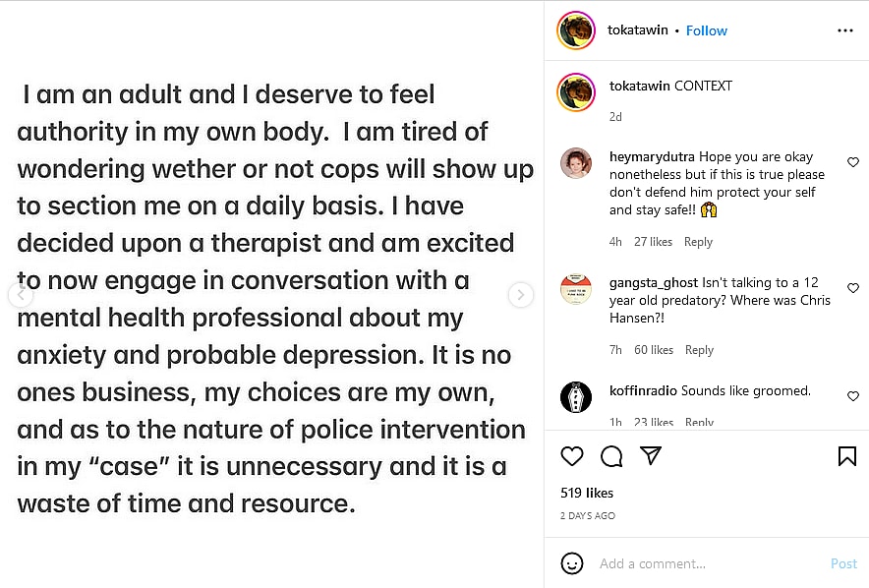This screenshot has width=869, height=588.
Task: View heymarydutra's profile avatar
Action: tap(576, 163)
